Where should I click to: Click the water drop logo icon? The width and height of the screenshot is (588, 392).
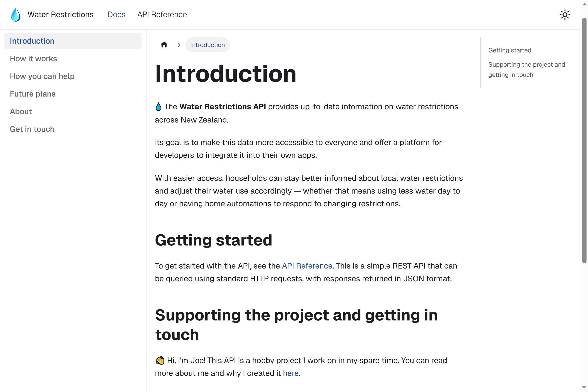[15, 14]
